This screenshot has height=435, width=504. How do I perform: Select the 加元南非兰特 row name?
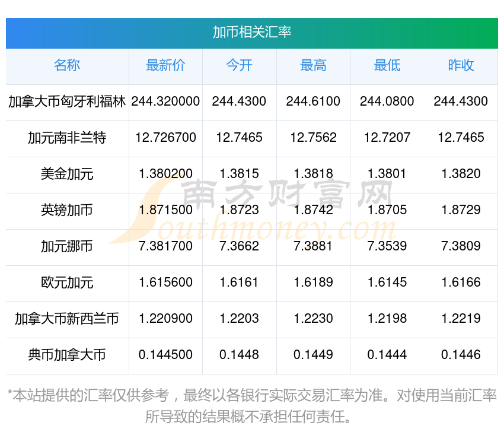(x=67, y=138)
